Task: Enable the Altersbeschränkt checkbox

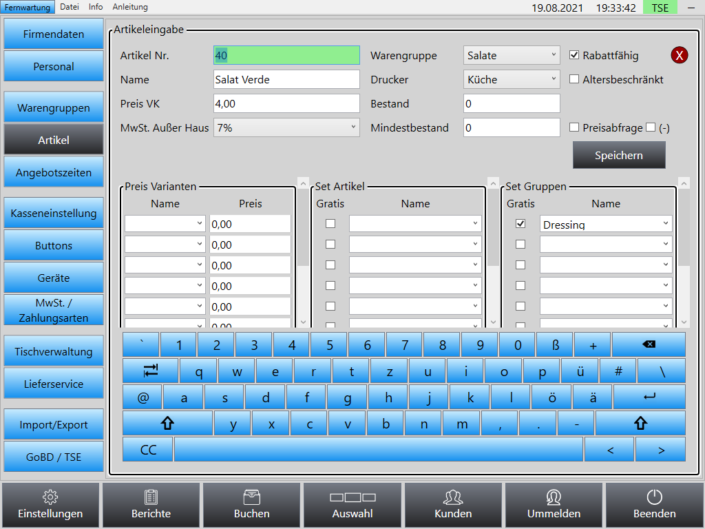Action: pos(574,79)
